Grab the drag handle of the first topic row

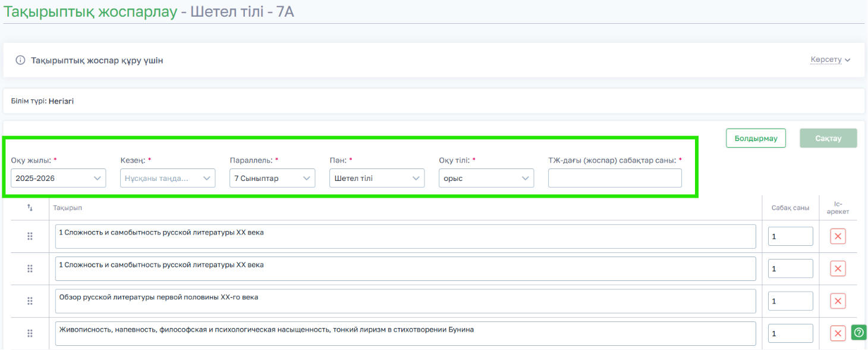[x=30, y=236]
